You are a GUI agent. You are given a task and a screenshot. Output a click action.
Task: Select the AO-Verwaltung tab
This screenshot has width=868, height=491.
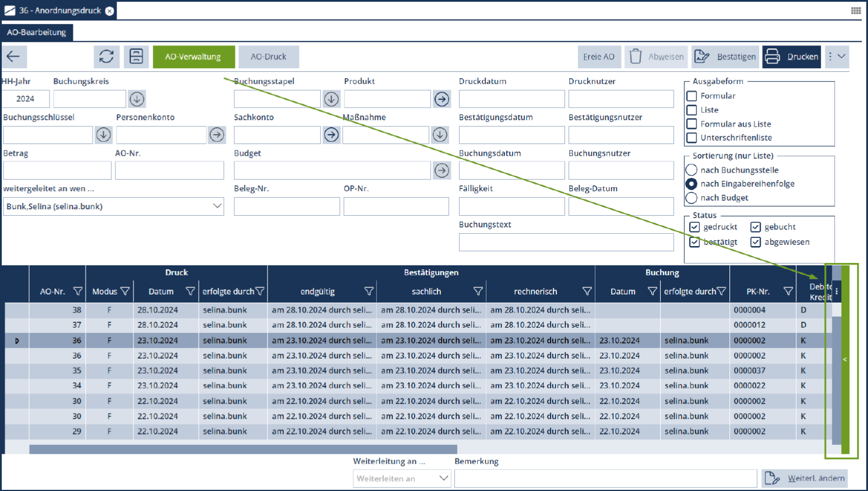[193, 57]
